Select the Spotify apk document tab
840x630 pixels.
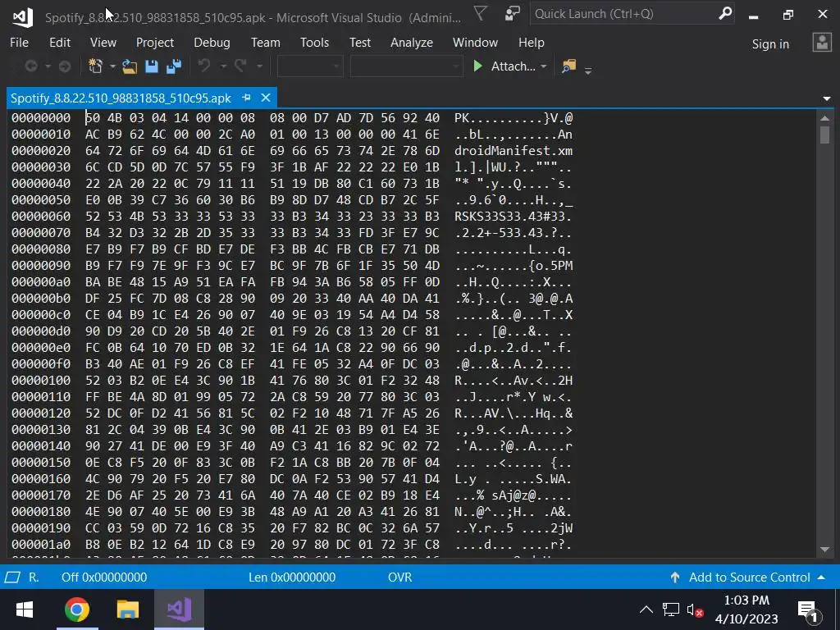click(x=121, y=98)
